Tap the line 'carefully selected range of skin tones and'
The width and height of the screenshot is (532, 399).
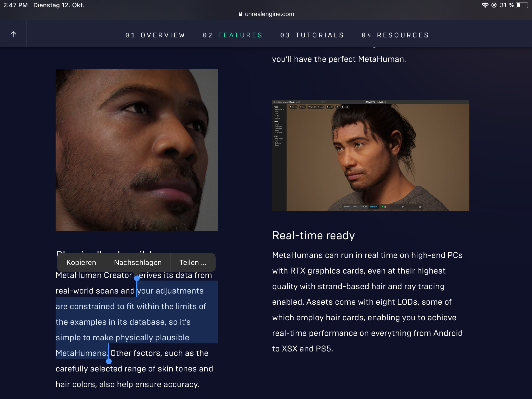134,369
